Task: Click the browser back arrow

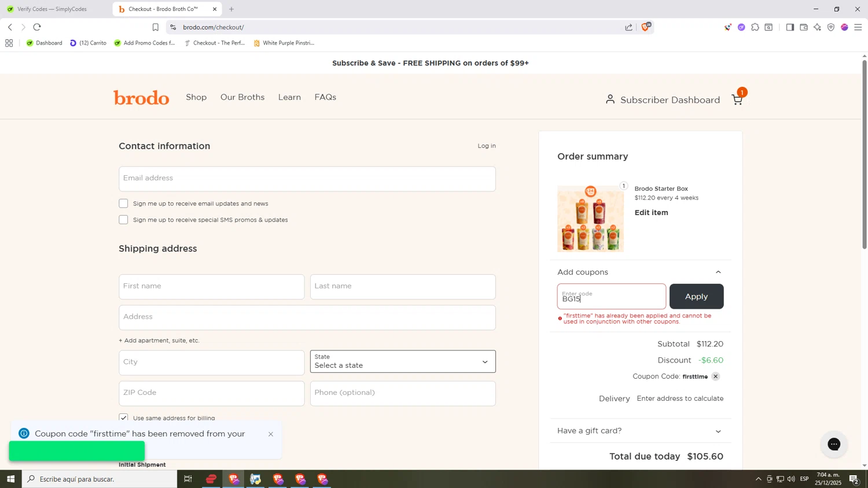Action: (x=10, y=27)
